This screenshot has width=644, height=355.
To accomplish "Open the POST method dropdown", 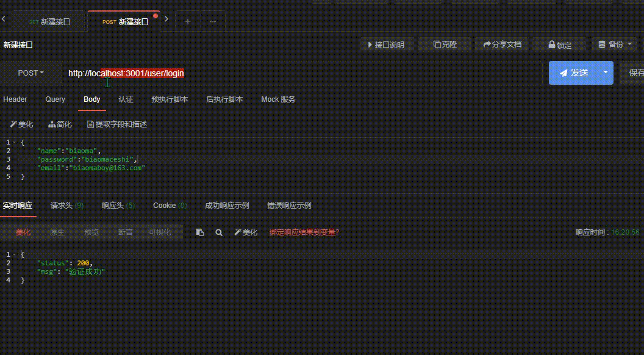I will tap(31, 73).
